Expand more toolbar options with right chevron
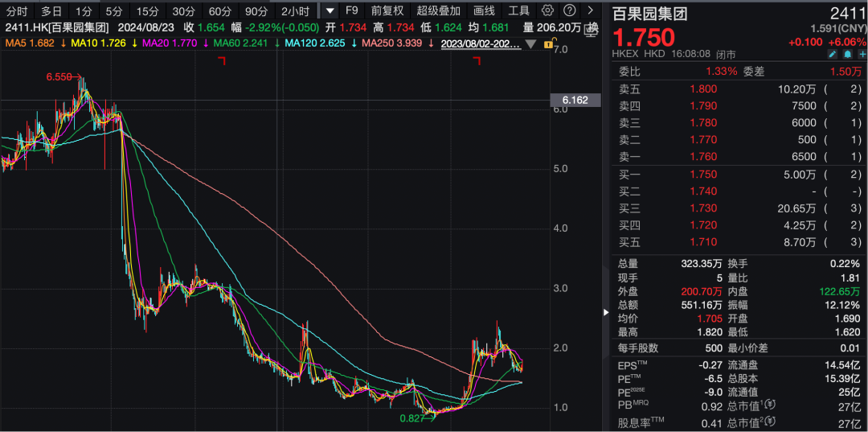This screenshot has width=868, height=432. [x=591, y=10]
